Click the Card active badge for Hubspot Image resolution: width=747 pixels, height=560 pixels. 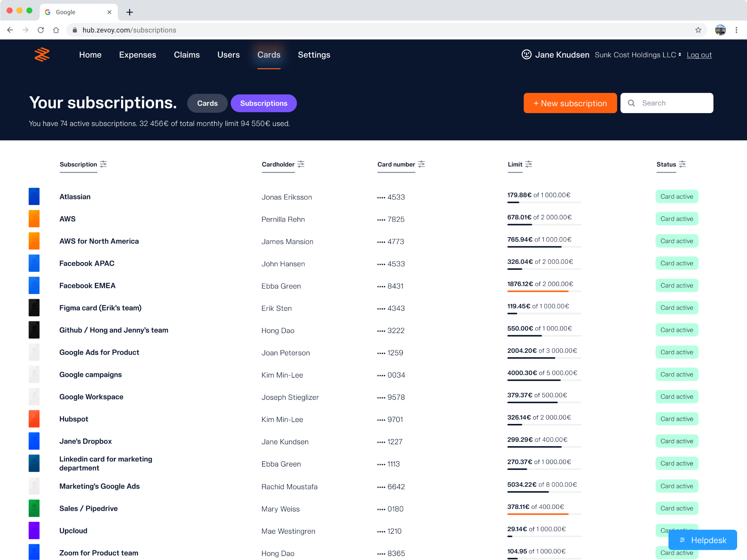tap(677, 419)
